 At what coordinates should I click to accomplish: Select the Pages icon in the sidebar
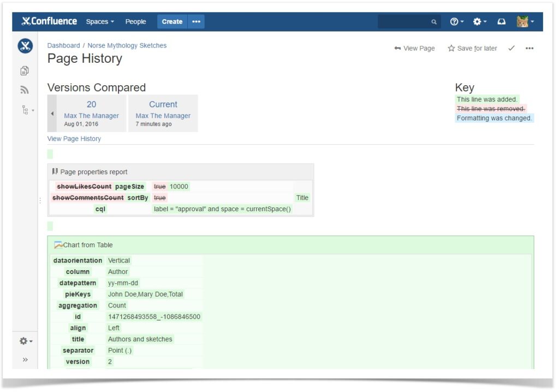pyautogui.click(x=25, y=70)
